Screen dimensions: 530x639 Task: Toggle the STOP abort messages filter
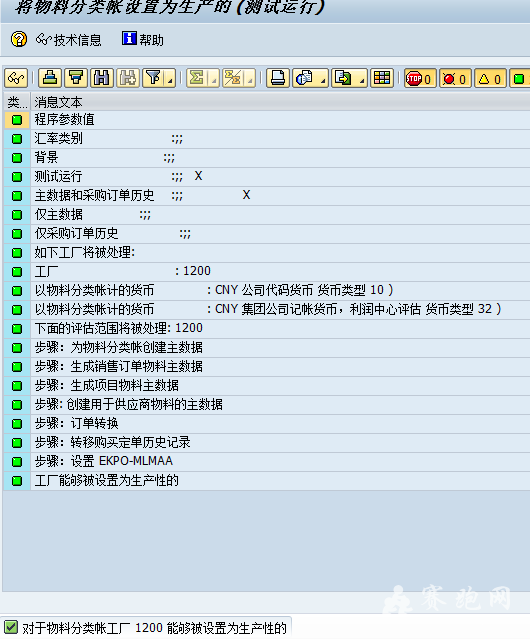coord(420,78)
